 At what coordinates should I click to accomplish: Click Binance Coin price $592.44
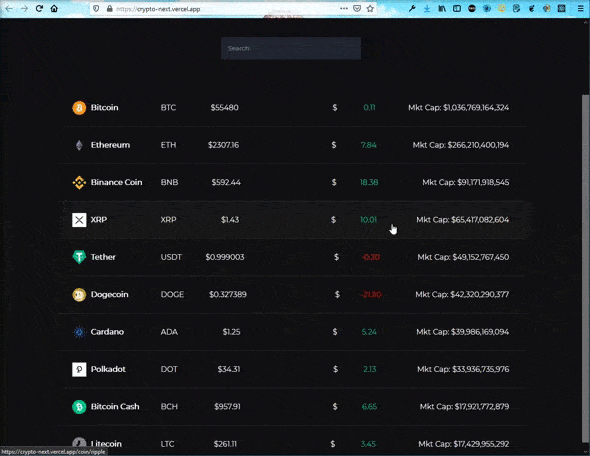226,182
